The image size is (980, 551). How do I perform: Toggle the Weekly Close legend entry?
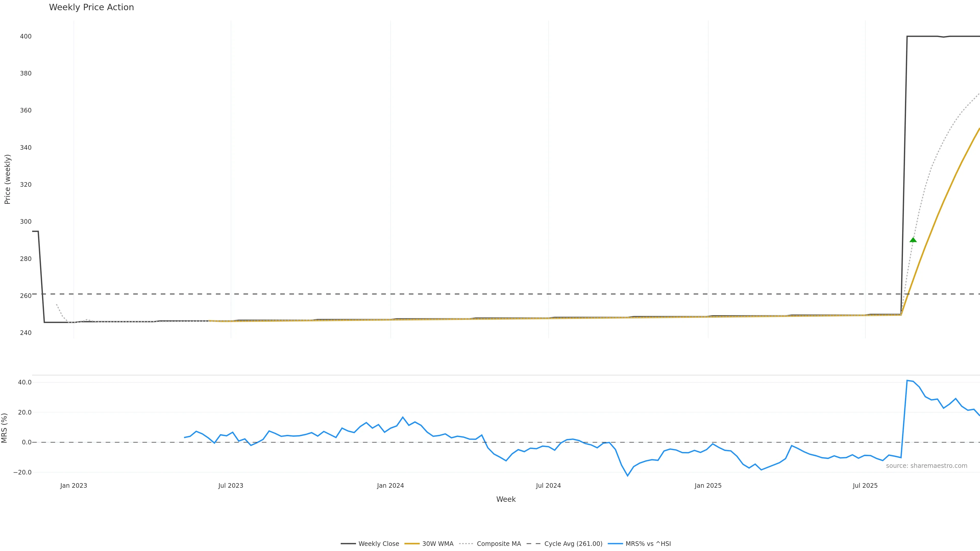pos(378,544)
